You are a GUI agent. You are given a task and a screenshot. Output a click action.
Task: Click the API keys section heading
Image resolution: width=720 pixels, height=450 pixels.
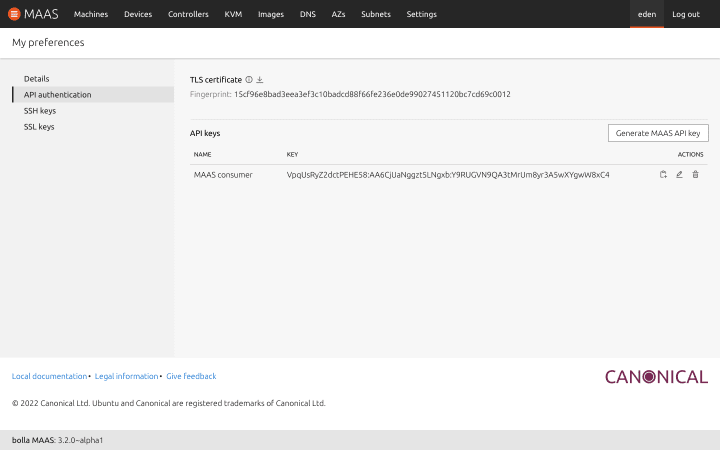[205, 133]
